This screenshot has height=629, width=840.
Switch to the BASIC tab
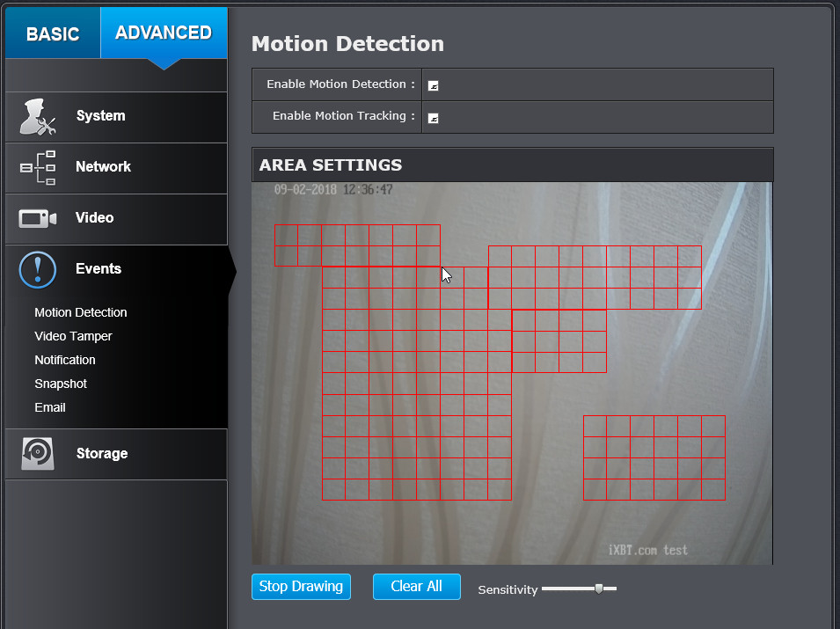pos(53,33)
